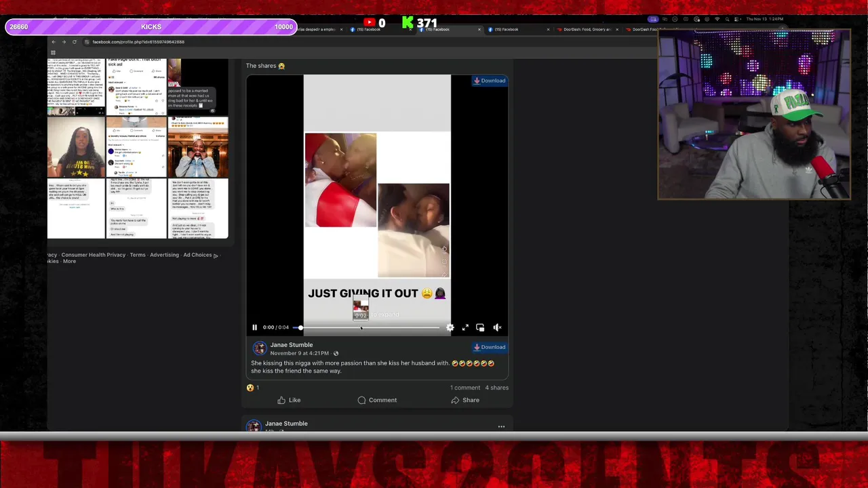The width and height of the screenshot is (868, 488).
Task: Open photo of woman in black shirt
Action: (x=76, y=147)
